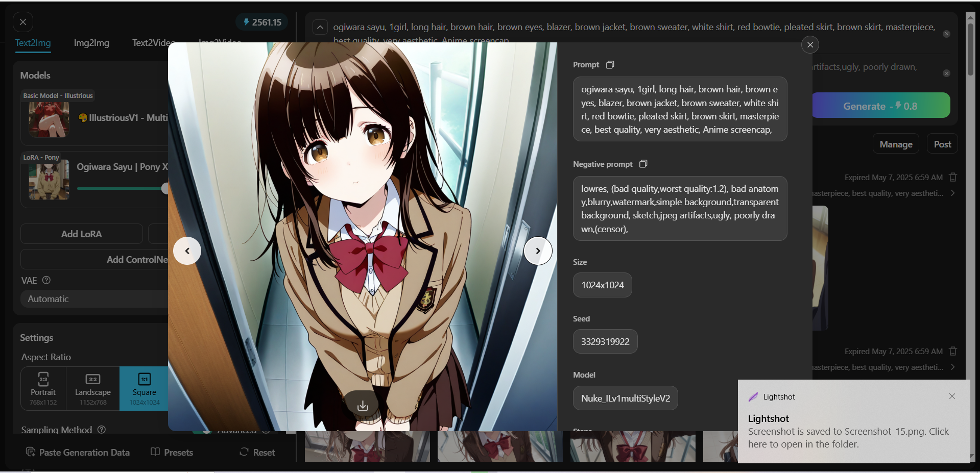The image size is (980, 473).
Task: Click Add ControlNet
Action: 137,259
